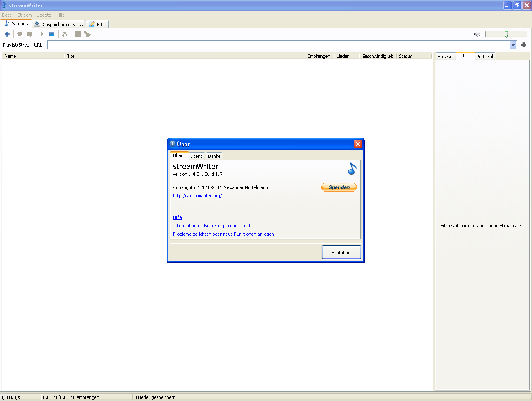
Task: Open the Danke tab
Action: pos(214,156)
